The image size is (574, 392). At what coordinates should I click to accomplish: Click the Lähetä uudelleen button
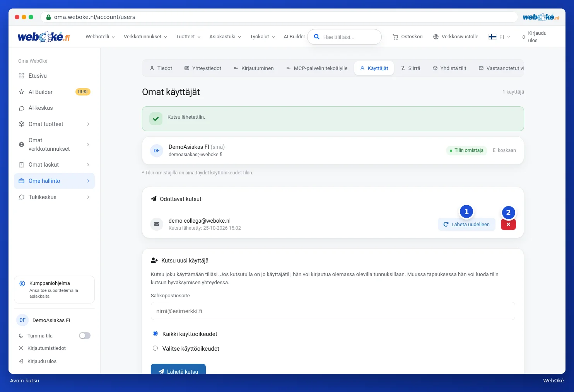(x=466, y=224)
